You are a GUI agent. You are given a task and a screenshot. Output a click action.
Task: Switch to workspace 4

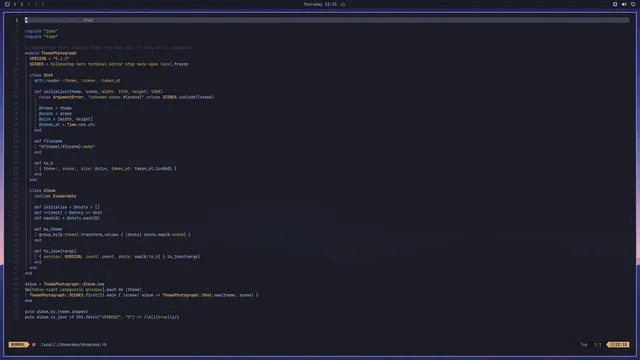(x=36, y=4)
